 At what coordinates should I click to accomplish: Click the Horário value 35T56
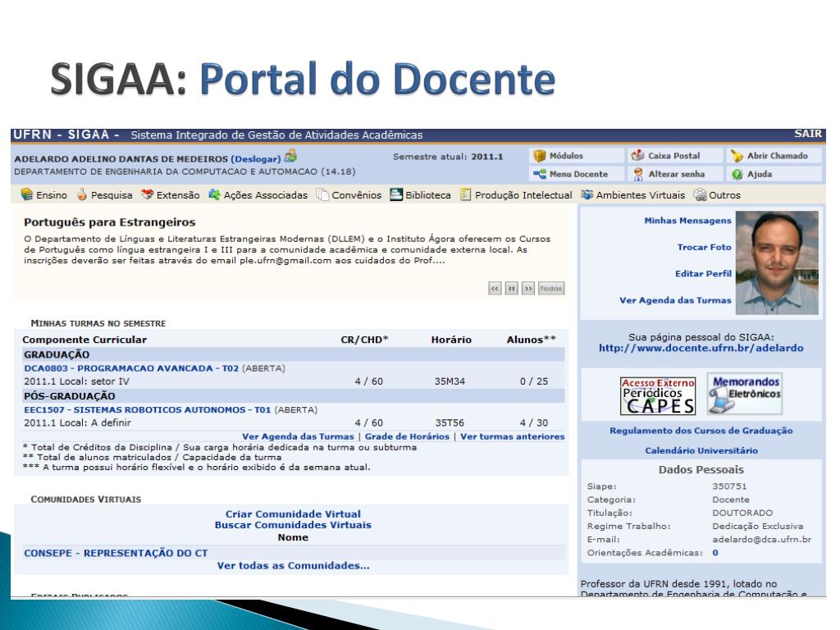point(450,422)
